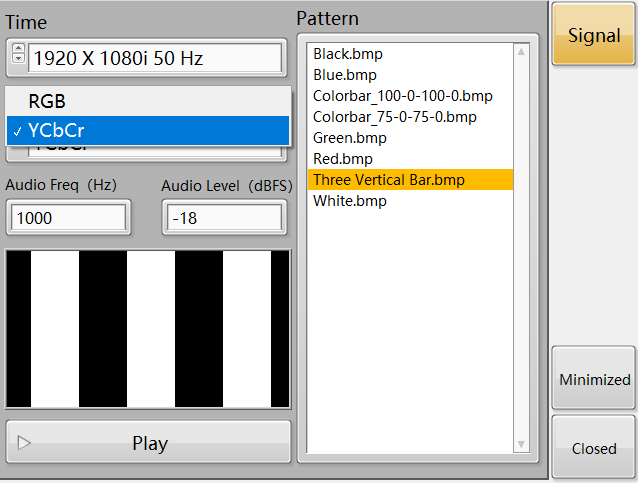The width and height of the screenshot is (638, 483).
Task: Select the checked YCbCr option
Action: (x=148, y=130)
